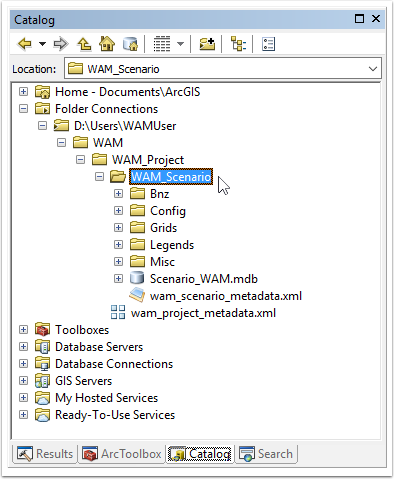Go Up One Level in the catalog
Viewport: 394px width, 479px height.
pos(84,44)
